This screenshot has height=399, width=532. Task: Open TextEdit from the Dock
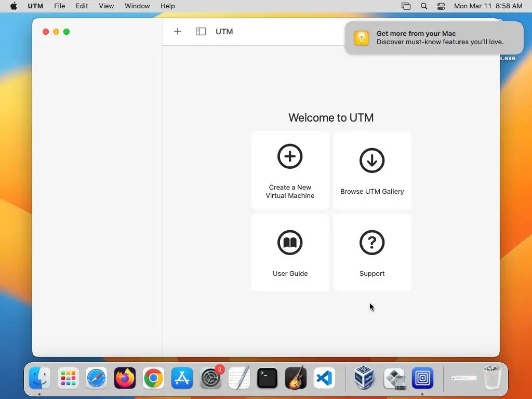pos(239,378)
